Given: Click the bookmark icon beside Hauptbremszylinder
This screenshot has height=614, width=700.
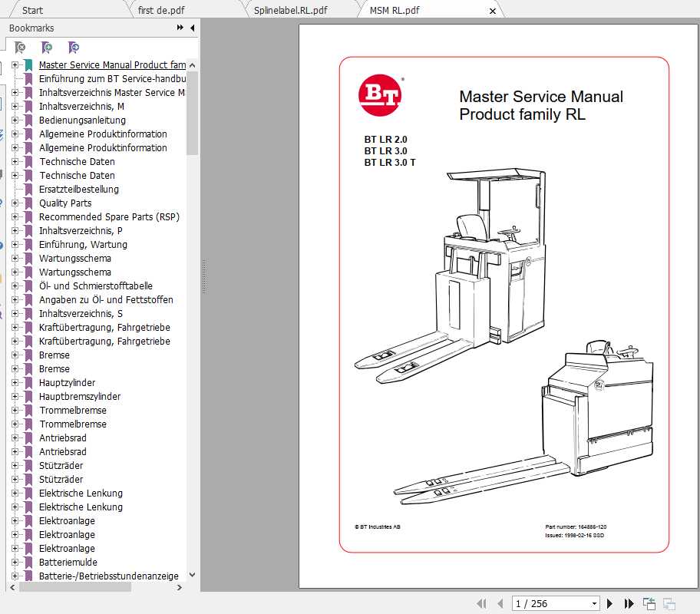Looking at the screenshot, I should [x=28, y=397].
